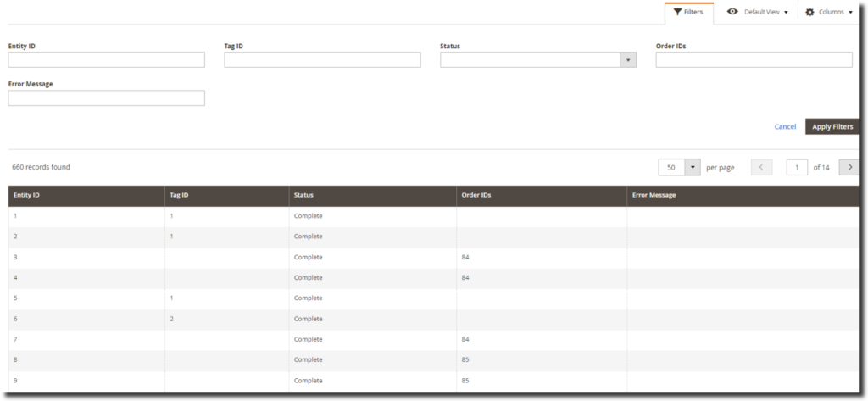868x401 pixels.
Task: Click into the Tag ID filter field
Action: [322, 60]
